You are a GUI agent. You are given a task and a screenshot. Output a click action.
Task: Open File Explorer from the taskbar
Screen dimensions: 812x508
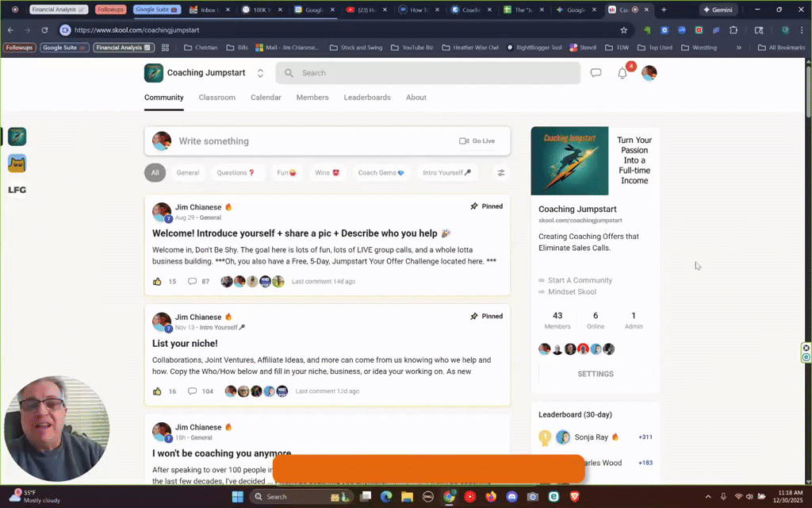coord(407,497)
